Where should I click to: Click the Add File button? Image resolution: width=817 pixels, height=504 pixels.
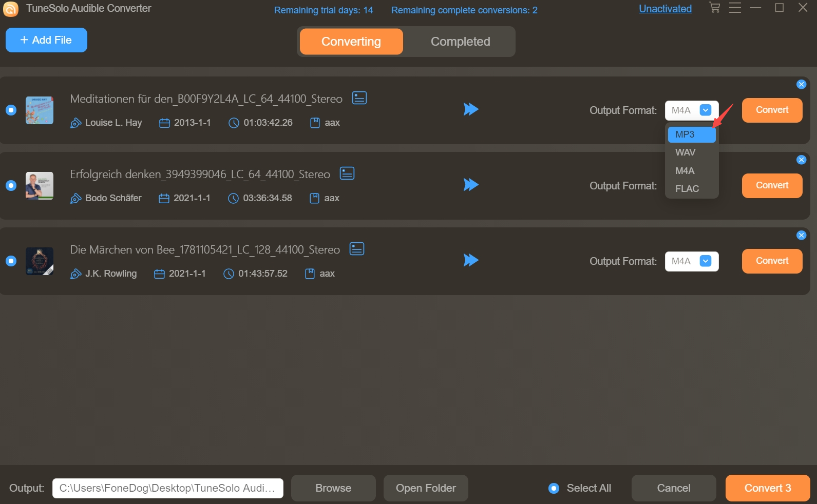point(46,40)
